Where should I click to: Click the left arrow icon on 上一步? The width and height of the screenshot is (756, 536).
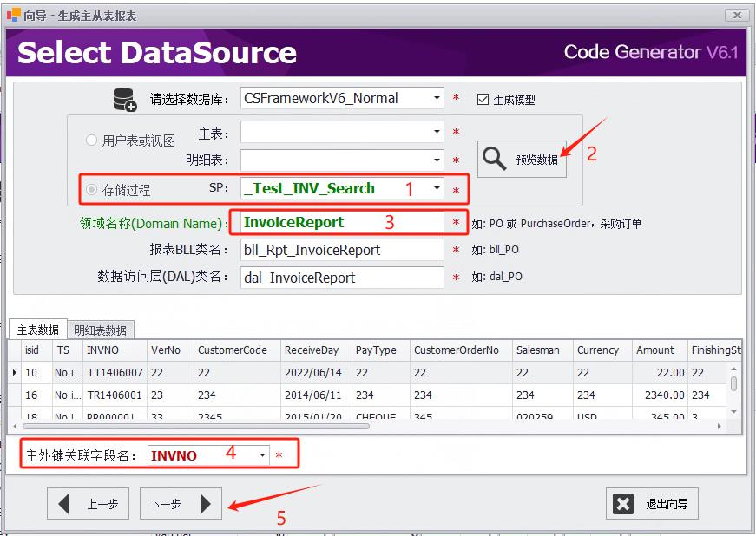(x=63, y=504)
